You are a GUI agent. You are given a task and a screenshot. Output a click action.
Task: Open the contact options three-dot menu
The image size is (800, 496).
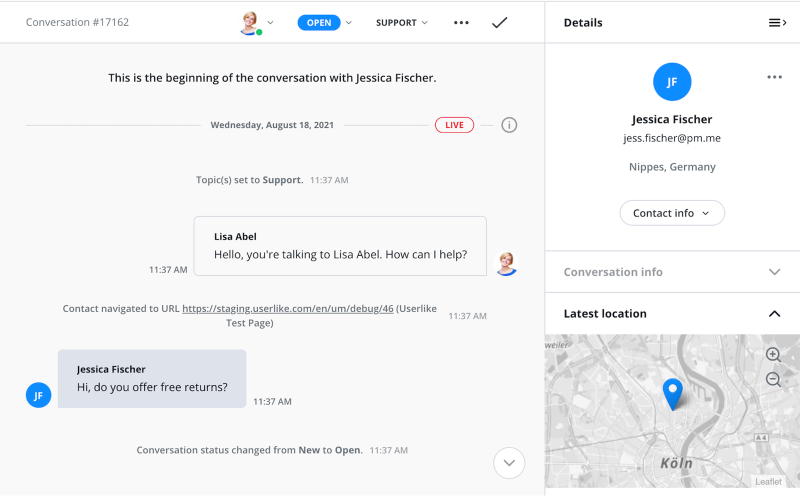click(x=774, y=77)
